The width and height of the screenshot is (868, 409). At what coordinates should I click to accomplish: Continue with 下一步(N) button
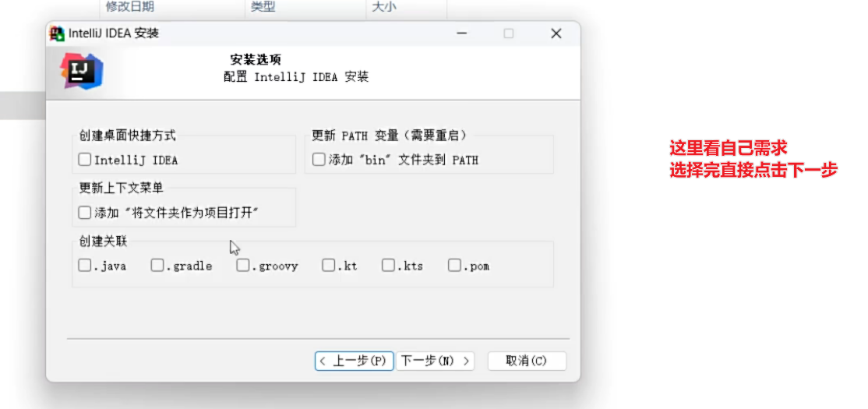[x=436, y=361]
